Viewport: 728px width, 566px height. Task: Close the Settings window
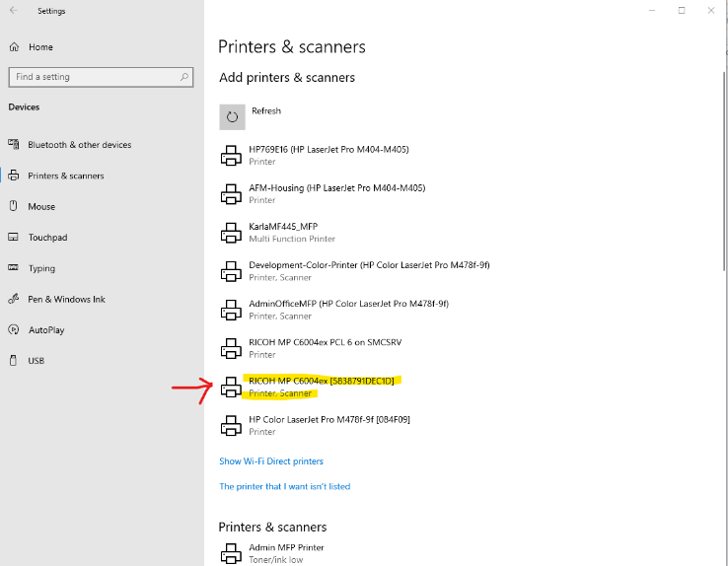pyautogui.click(x=711, y=10)
